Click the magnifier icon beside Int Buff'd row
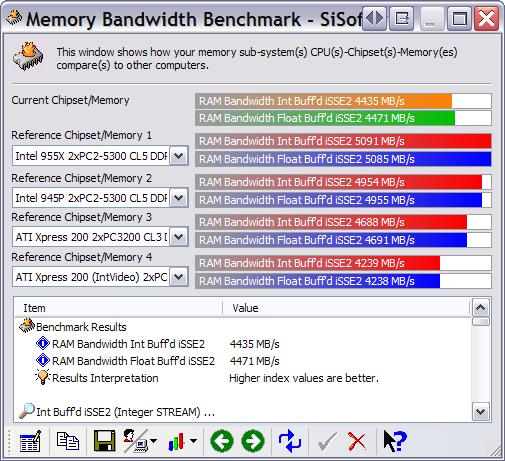Image resolution: width=505 pixels, height=461 pixels. [x=27, y=411]
